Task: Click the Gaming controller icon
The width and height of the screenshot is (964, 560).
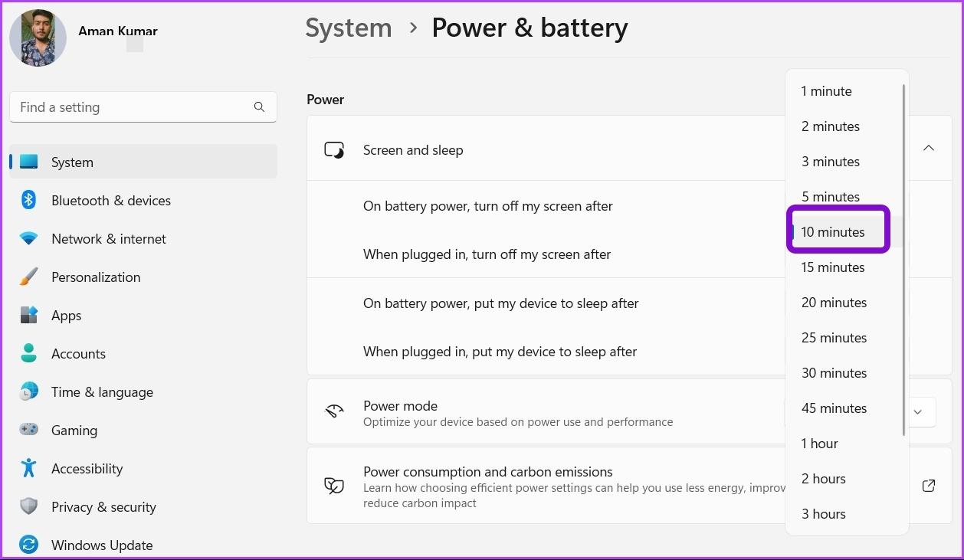Action: [x=29, y=430]
